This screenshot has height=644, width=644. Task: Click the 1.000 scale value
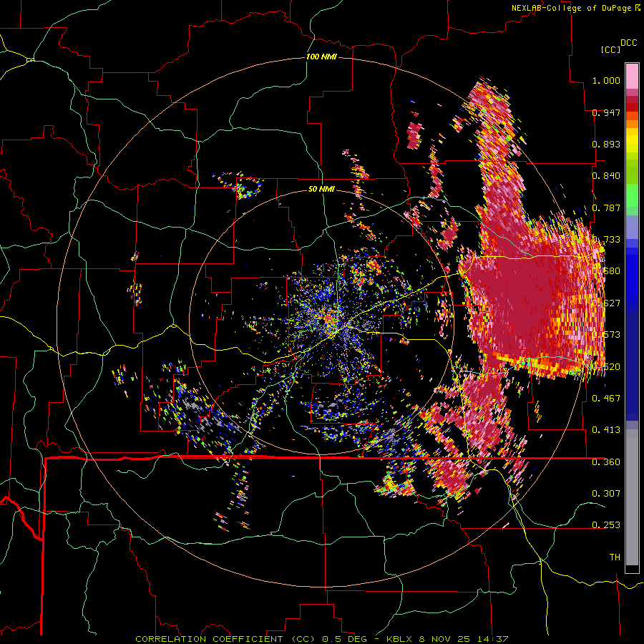606,80
